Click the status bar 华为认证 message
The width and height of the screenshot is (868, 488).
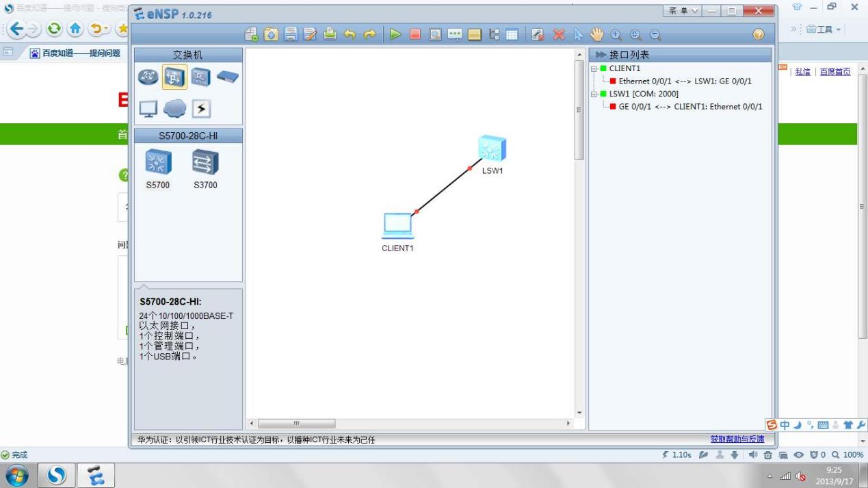(257, 440)
